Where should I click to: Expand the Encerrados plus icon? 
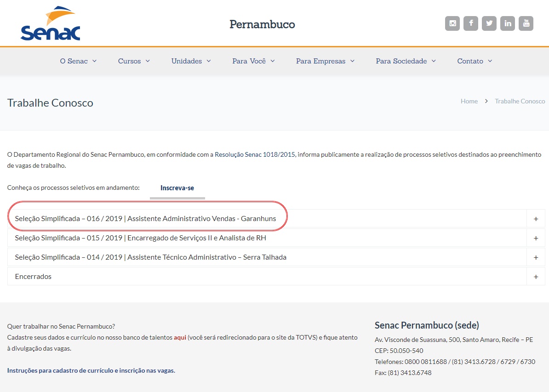[536, 277]
